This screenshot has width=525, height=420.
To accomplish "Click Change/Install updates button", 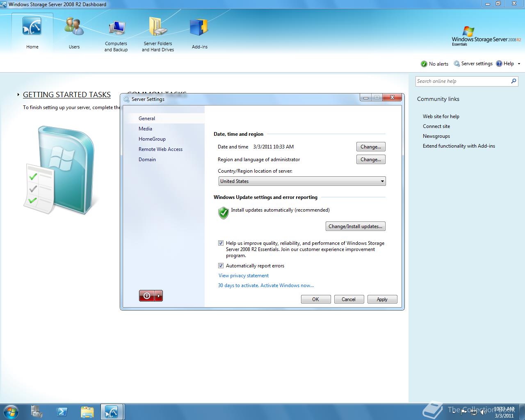I will tap(356, 226).
